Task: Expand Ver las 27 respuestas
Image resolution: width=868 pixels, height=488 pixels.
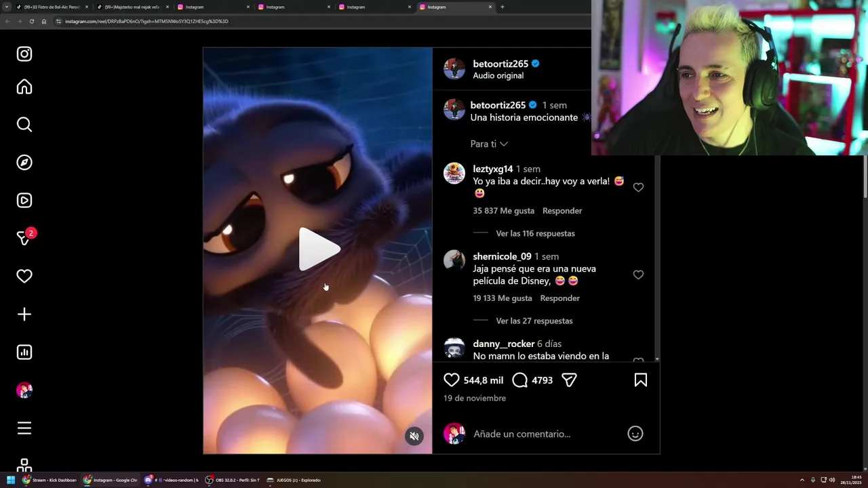Action: coord(534,321)
